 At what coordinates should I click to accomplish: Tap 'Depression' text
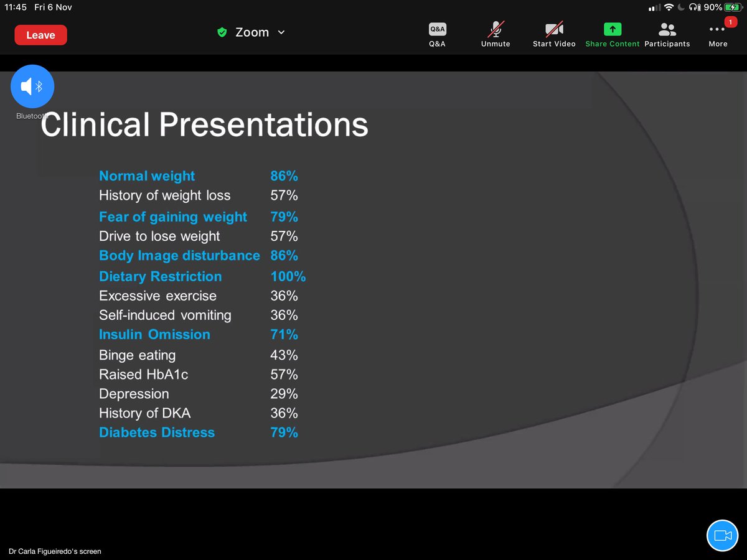[x=134, y=394]
